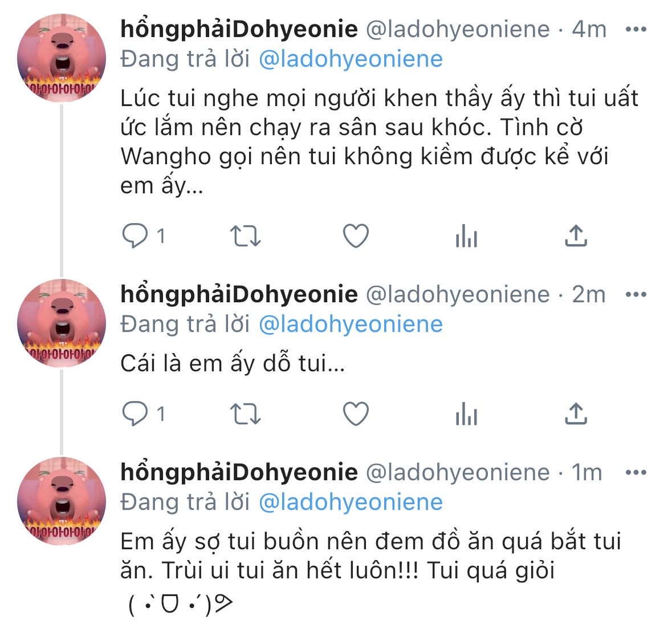This screenshot has height=628, width=672.
Task: Like the tweet about Wangho calling
Action: pos(356,236)
